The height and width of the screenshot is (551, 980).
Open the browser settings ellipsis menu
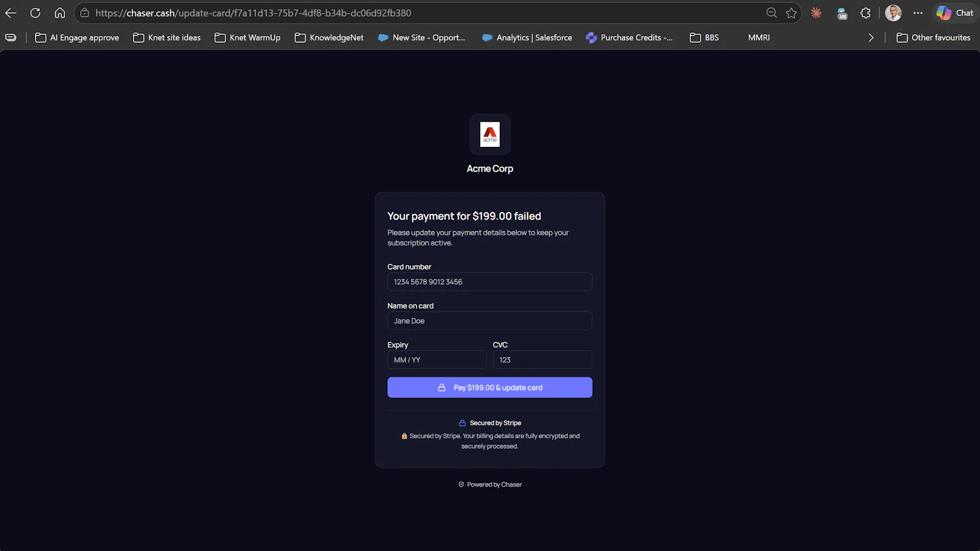coord(918,13)
